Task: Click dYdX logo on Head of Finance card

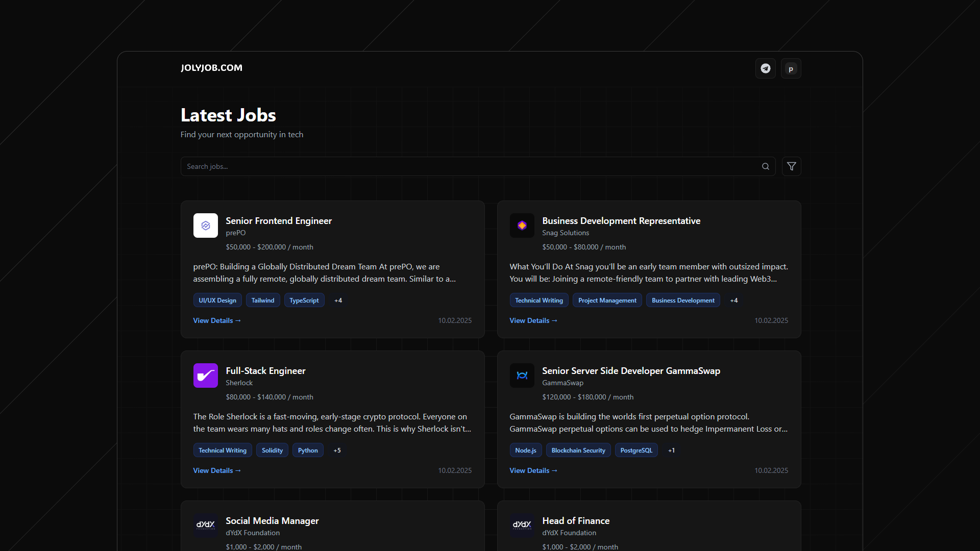Action: [522, 525]
